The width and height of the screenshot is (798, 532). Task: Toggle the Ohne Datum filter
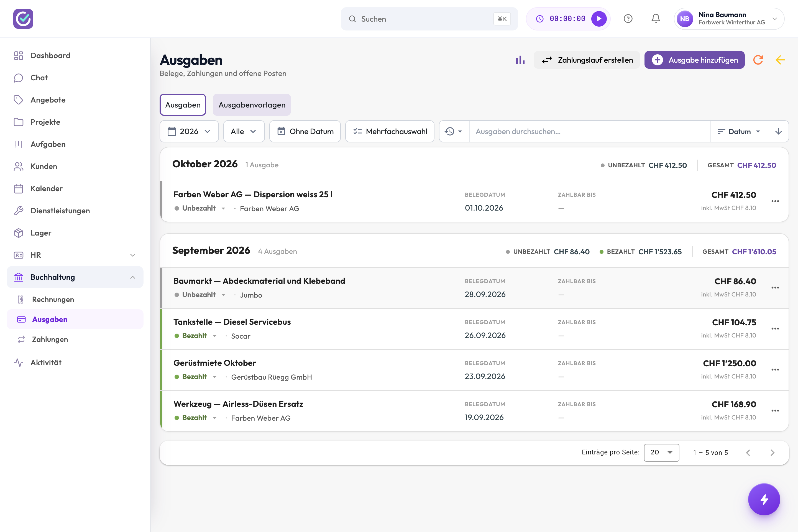(305, 131)
